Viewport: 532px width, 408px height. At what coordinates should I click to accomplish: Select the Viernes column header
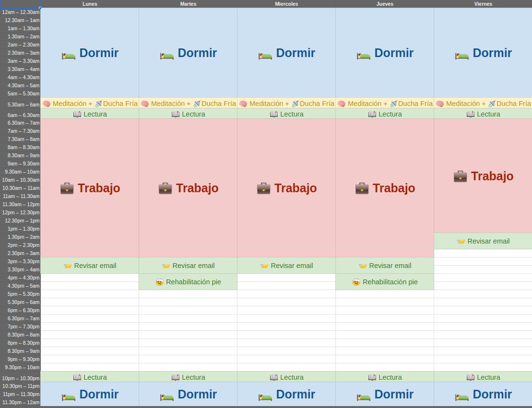483,4
